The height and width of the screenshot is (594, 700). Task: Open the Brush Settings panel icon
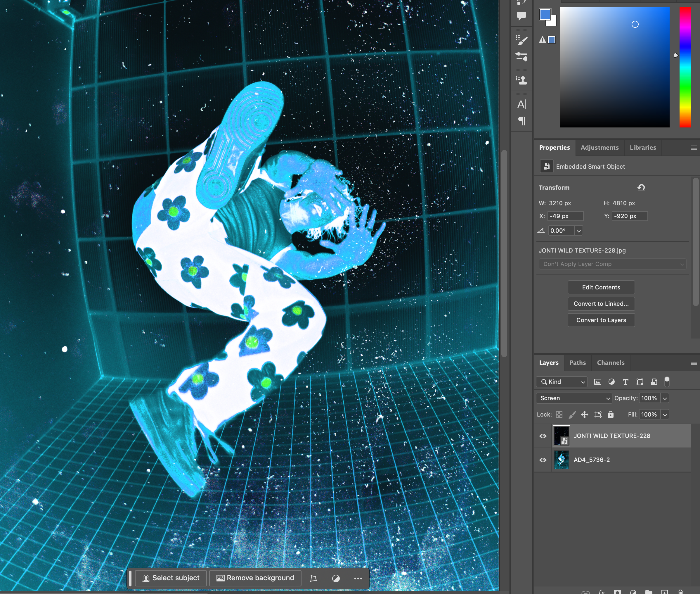click(x=521, y=40)
